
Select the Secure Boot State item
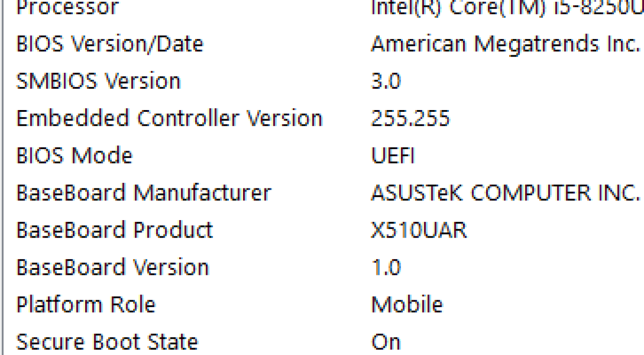click(107, 342)
